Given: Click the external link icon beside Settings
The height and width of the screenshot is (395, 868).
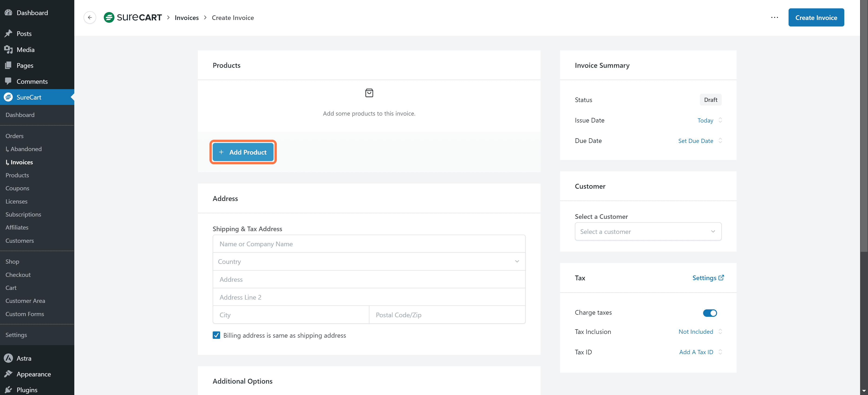Looking at the screenshot, I should pyautogui.click(x=721, y=278).
